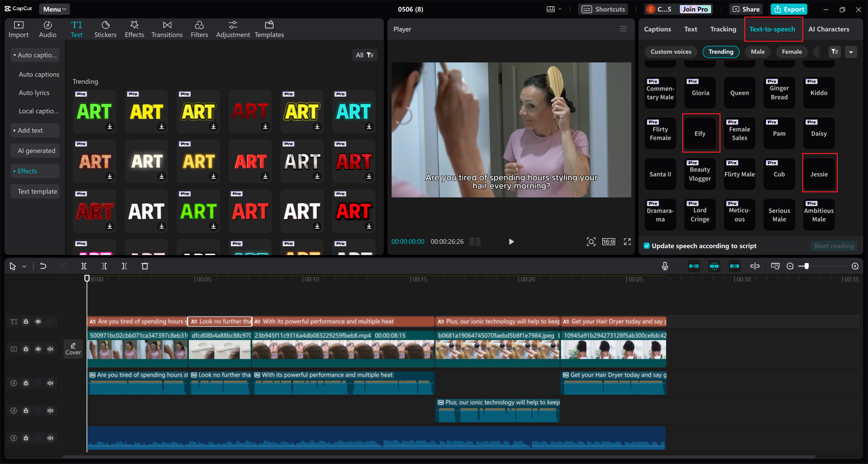The height and width of the screenshot is (464, 868).
Task: Click the zoom in timeline plus icon
Action: [855, 266]
